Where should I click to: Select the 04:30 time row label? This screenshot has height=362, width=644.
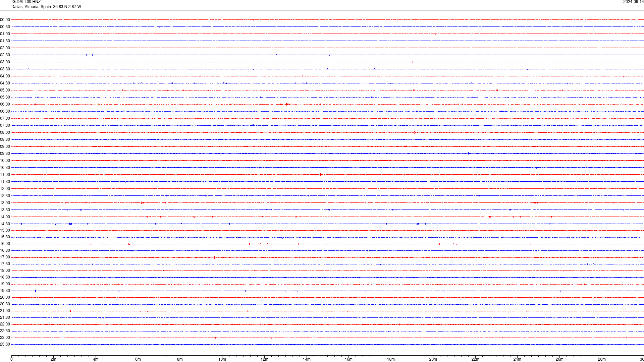tap(5, 83)
